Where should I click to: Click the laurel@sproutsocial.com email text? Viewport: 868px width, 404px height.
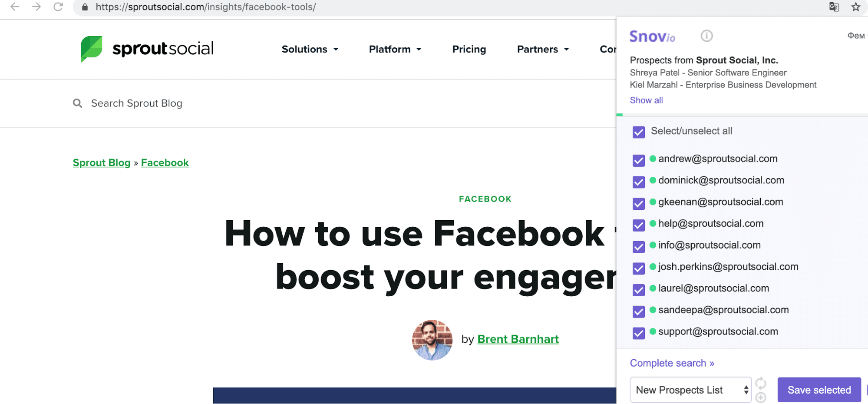(x=713, y=288)
